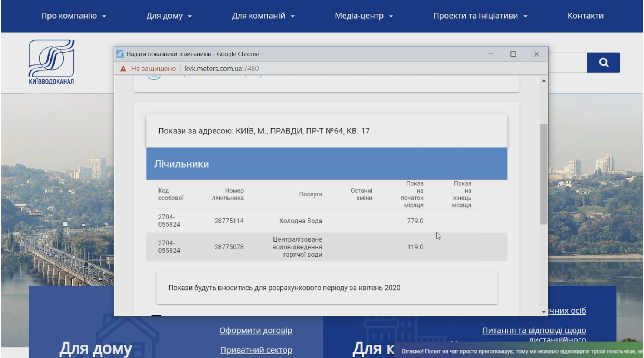Image resolution: width=644 pixels, height=358 pixels.
Task: Click the not-secure warning triangle icon
Action: (123, 69)
